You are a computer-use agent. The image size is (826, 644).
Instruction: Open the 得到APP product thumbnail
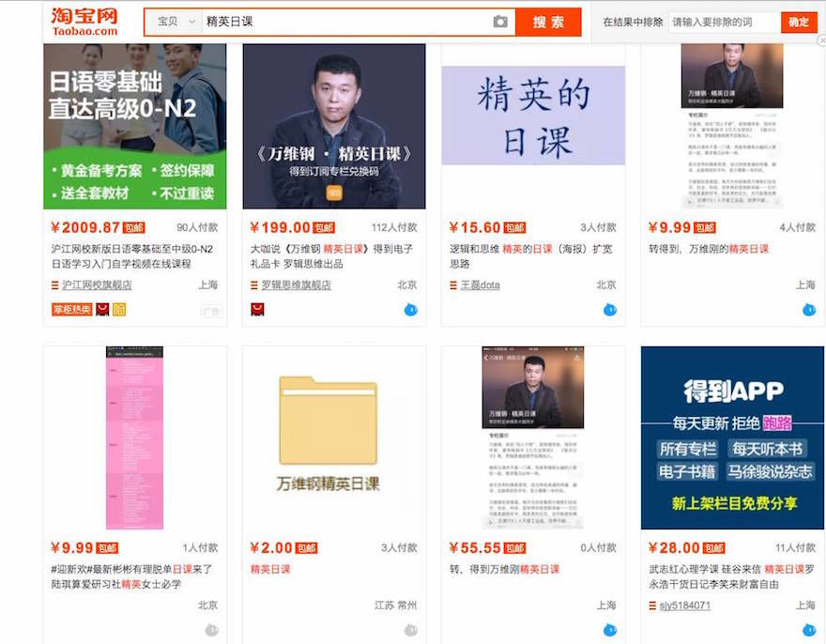pos(732,437)
